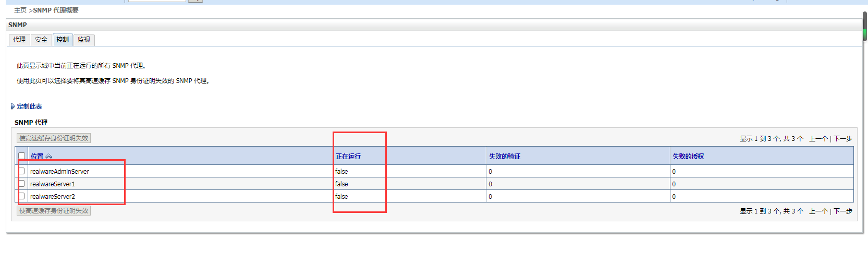This screenshot has width=868, height=262.
Task: Select the realwareAdminServer row checkbox
Action: [21, 171]
